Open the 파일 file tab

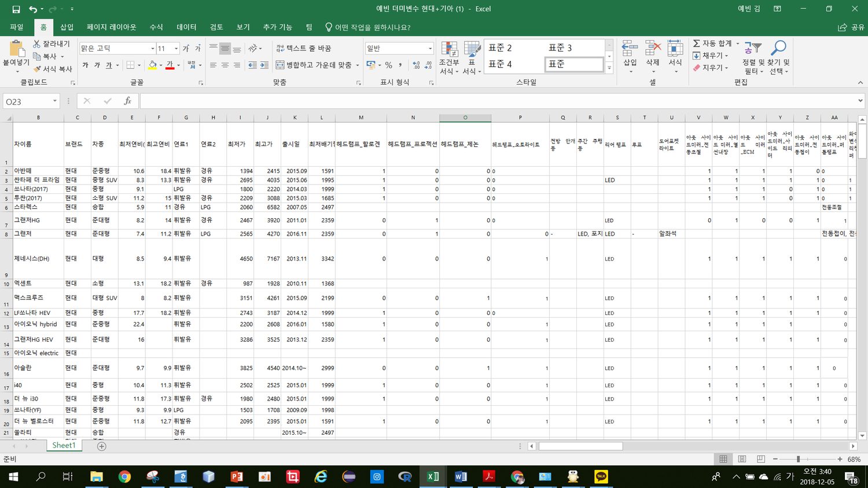[x=17, y=27]
